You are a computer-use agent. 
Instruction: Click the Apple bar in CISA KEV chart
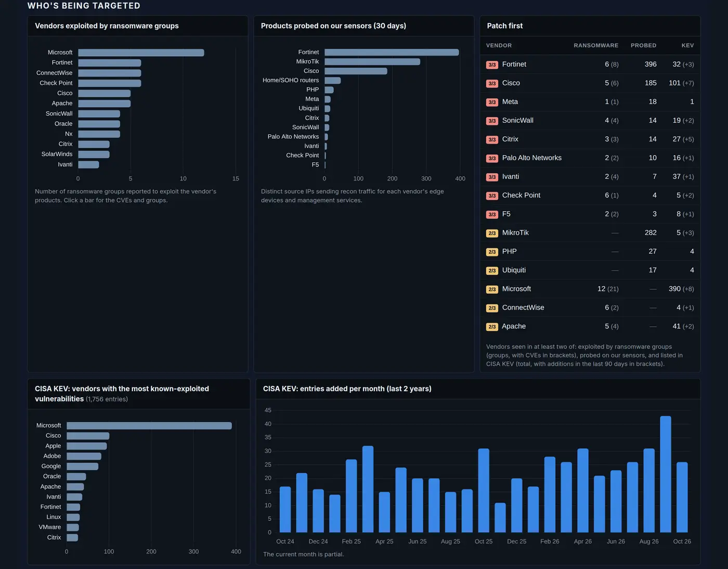(x=87, y=446)
